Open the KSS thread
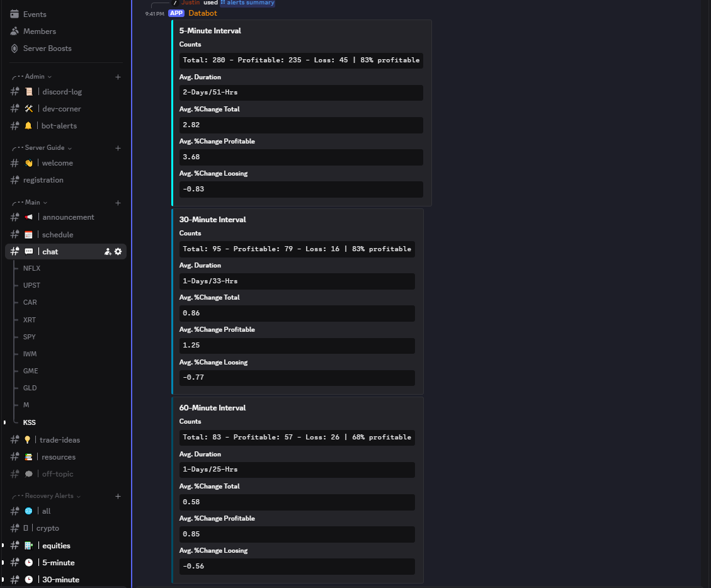711x588 pixels. click(30, 422)
